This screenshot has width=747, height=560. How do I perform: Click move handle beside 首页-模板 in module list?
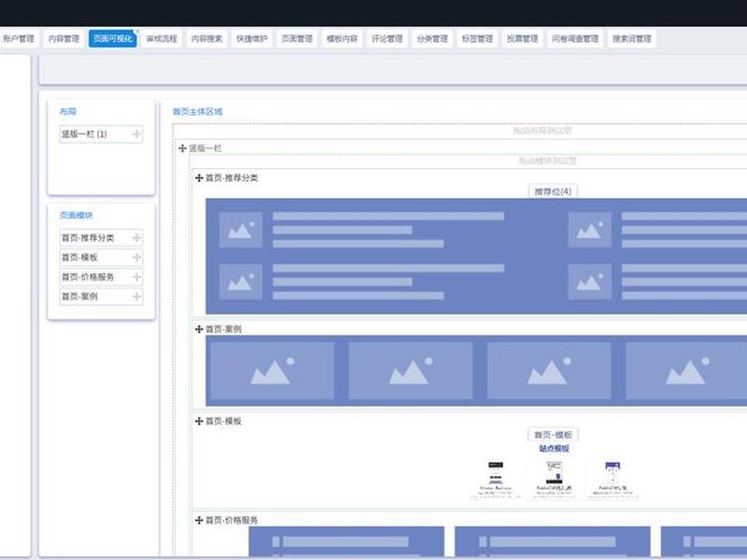coord(136,258)
